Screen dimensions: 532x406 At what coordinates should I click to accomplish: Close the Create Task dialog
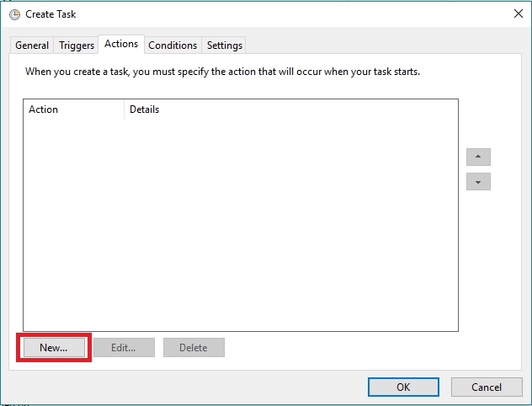(517, 14)
